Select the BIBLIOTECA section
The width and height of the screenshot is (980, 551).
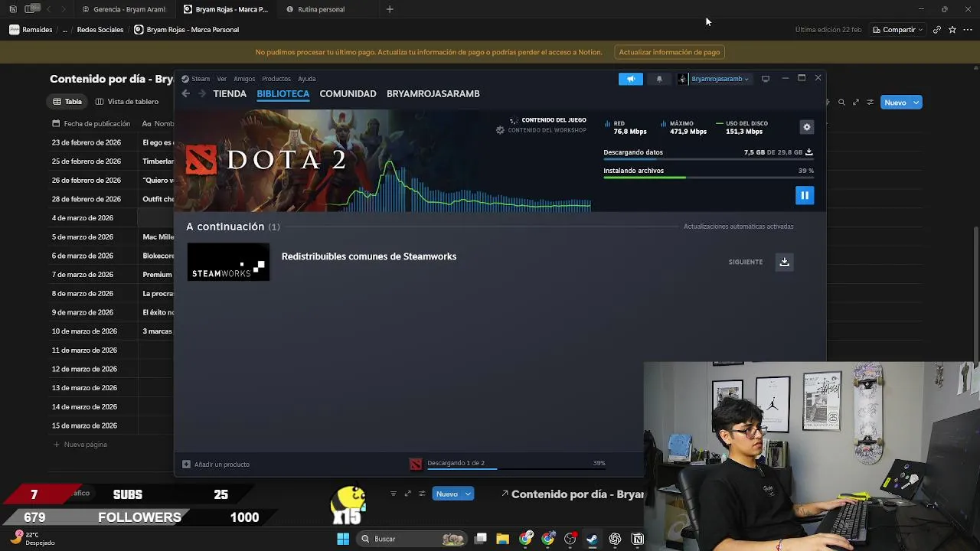tap(283, 93)
